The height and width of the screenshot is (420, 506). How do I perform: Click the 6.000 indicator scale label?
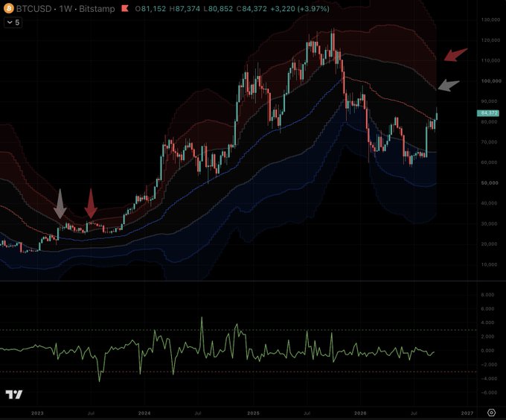point(487,309)
